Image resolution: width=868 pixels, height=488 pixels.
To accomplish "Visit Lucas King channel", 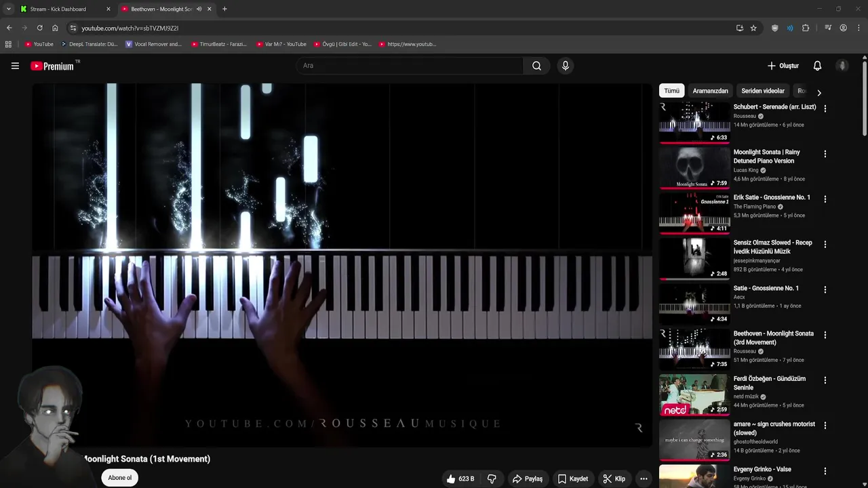I will pos(745,170).
